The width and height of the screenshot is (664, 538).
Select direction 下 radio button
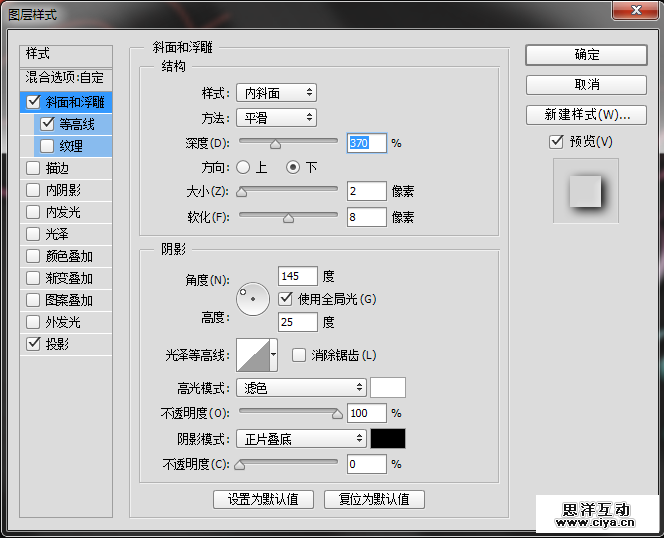(x=293, y=167)
